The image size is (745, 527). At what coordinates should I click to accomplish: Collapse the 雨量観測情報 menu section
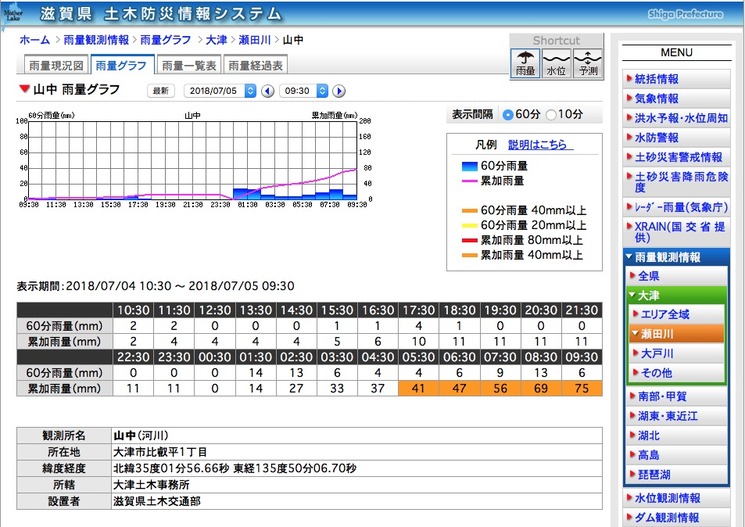click(676, 257)
